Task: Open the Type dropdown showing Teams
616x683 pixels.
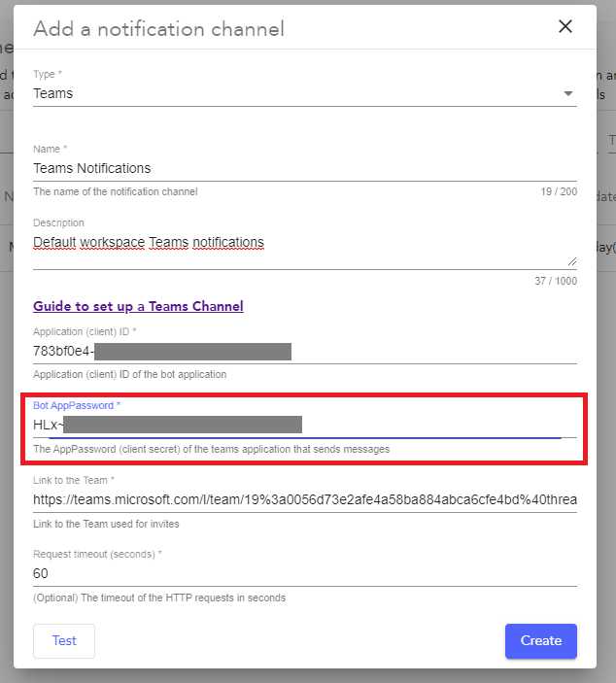Action: coord(305,93)
